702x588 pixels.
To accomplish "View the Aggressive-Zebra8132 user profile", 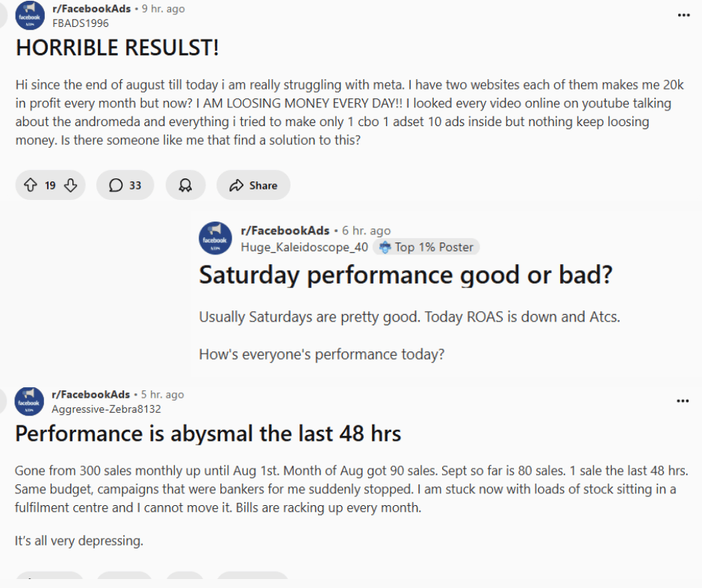I will 106,409.
